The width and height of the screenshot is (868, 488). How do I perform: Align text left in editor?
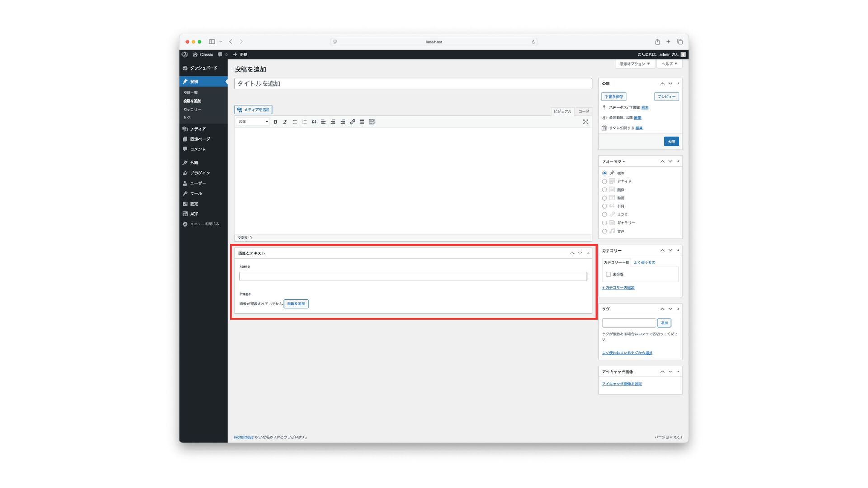(x=324, y=122)
